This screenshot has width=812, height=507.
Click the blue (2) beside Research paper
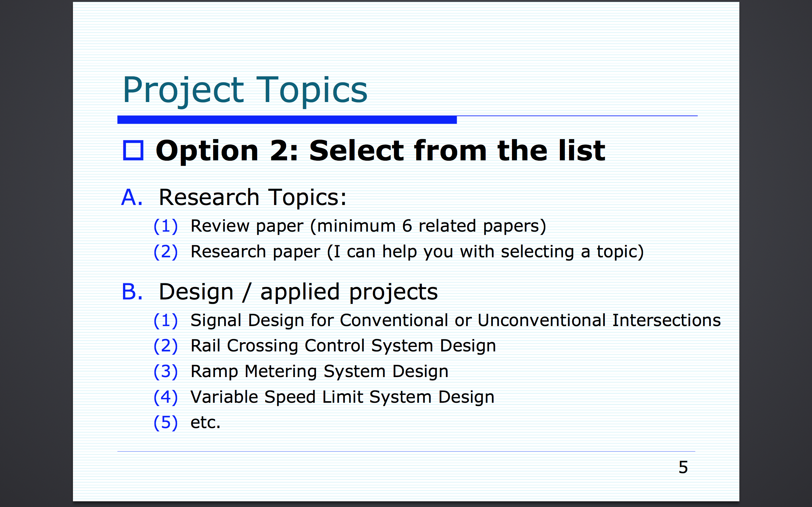pyautogui.click(x=166, y=252)
